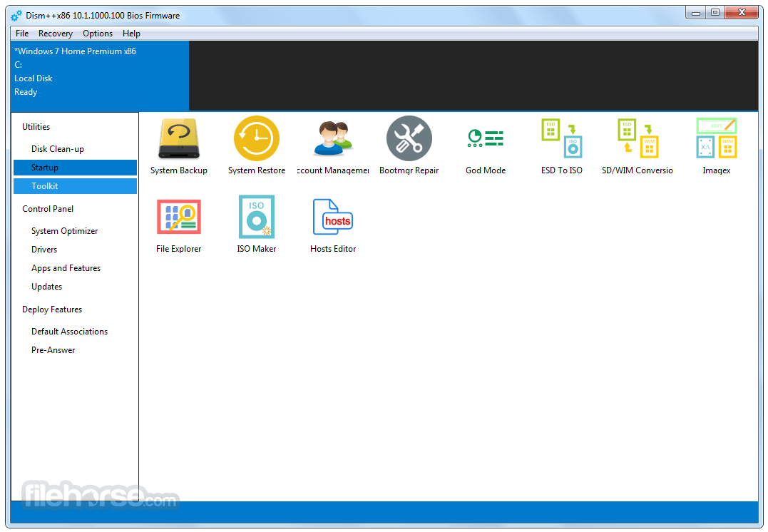Select the Toolkit sidebar entry

point(76,186)
